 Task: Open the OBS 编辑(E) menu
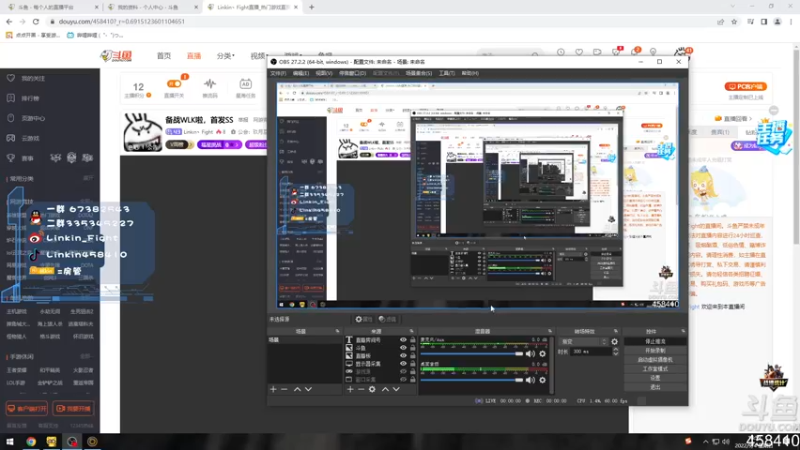click(x=301, y=73)
